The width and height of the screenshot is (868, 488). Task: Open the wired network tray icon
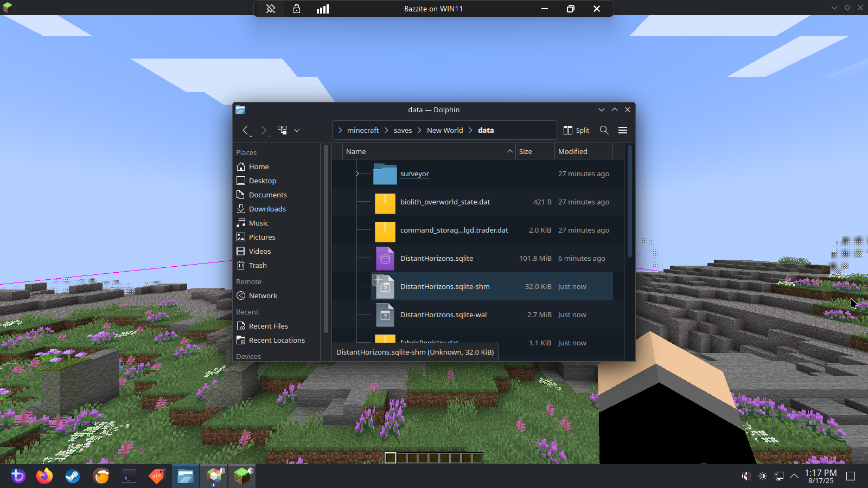[x=779, y=476]
